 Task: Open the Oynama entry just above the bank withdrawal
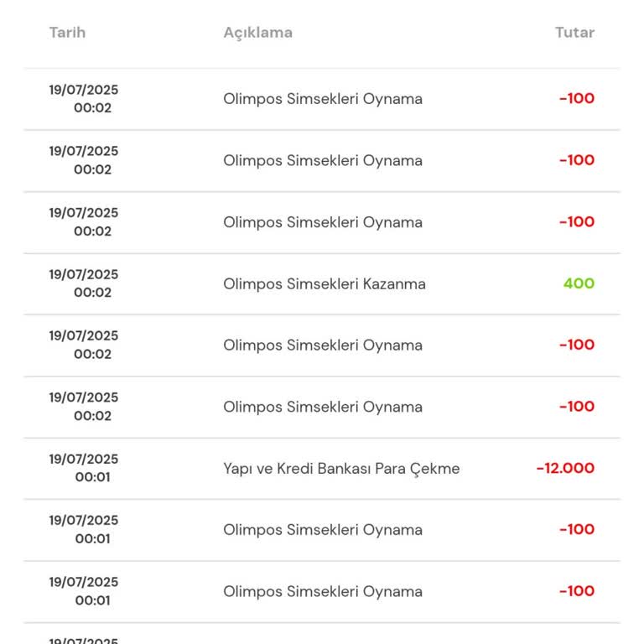tap(322, 407)
